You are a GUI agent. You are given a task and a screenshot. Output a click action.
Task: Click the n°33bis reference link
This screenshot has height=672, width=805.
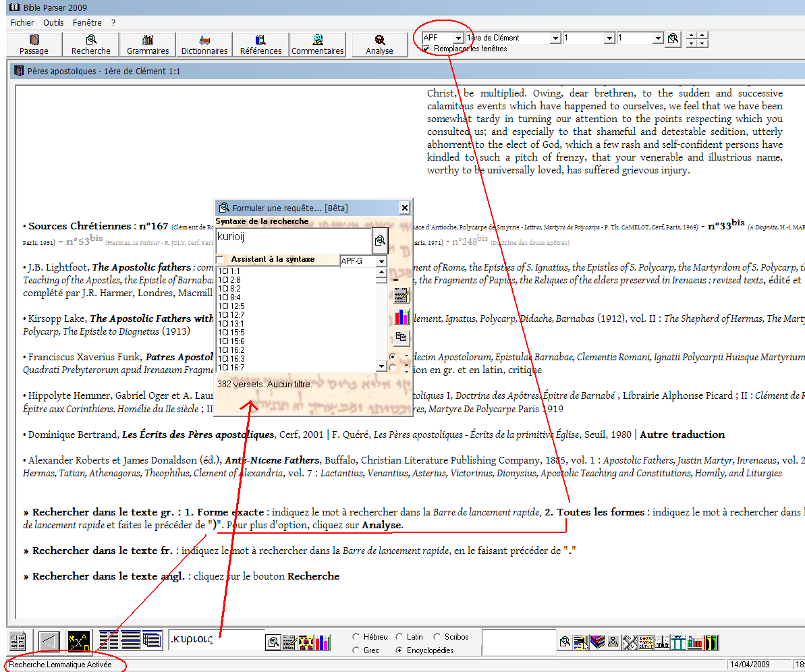(727, 225)
